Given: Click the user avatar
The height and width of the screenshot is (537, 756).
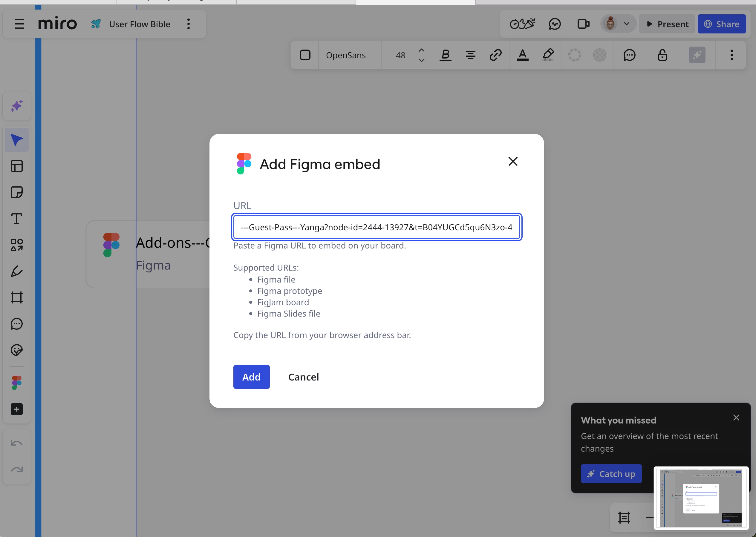Looking at the screenshot, I should pyautogui.click(x=610, y=24).
